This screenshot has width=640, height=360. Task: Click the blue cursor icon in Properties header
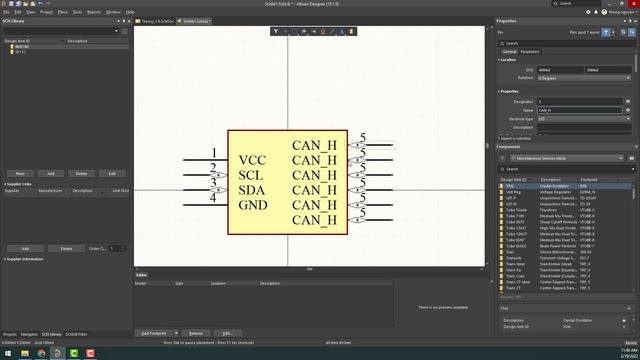click(632, 32)
